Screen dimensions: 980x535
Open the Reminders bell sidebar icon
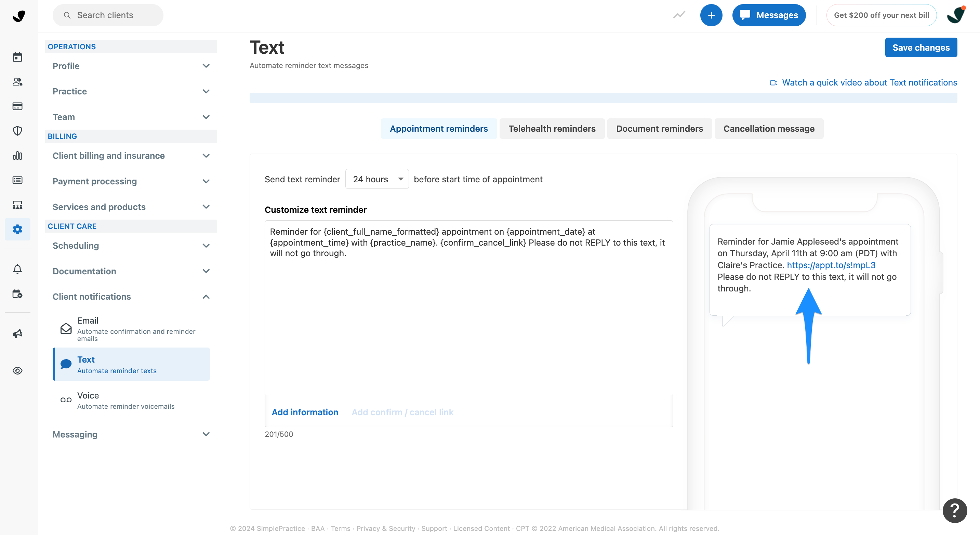tap(17, 269)
